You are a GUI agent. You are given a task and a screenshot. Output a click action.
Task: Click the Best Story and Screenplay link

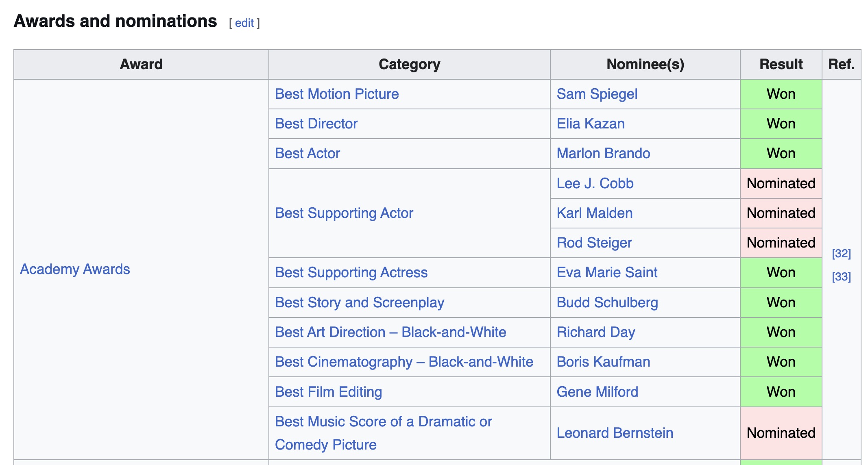tap(360, 302)
